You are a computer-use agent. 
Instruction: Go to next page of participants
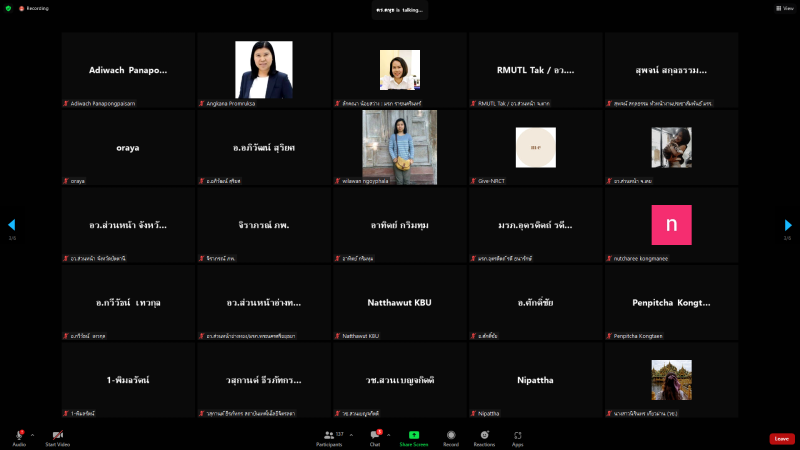point(787,225)
